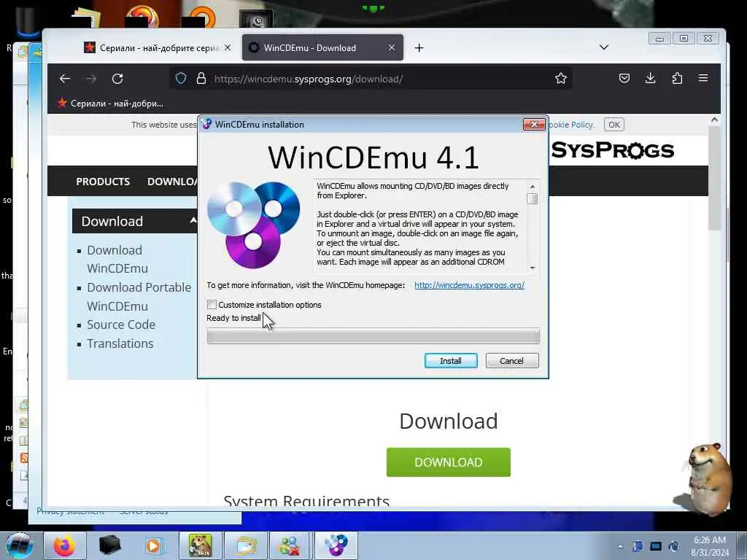Open the people users taskbar icon
The image size is (747, 560).
(290, 545)
